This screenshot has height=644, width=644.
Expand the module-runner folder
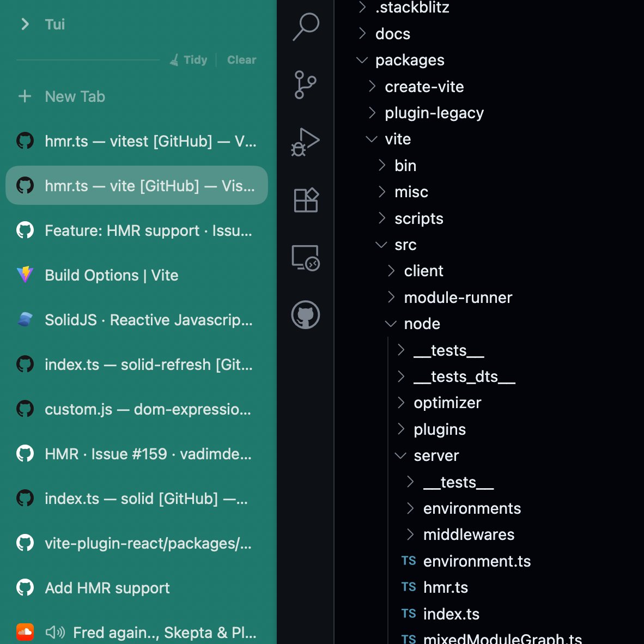(391, 297)
